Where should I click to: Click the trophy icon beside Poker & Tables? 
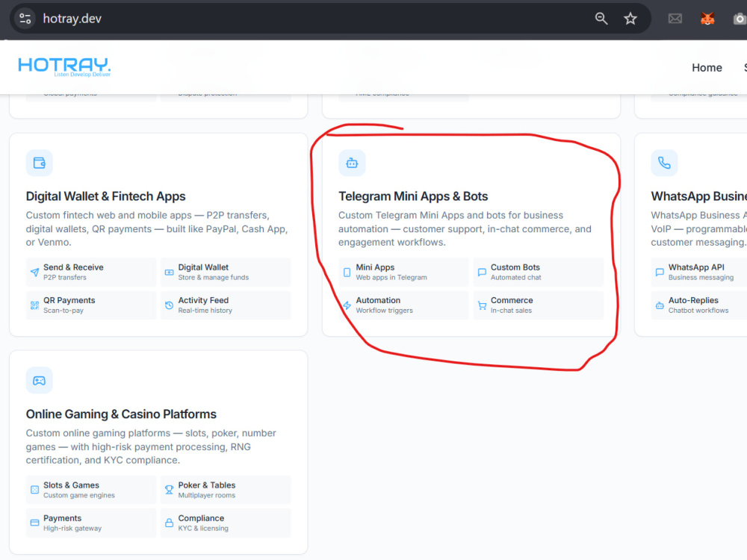tap(169, 490)
